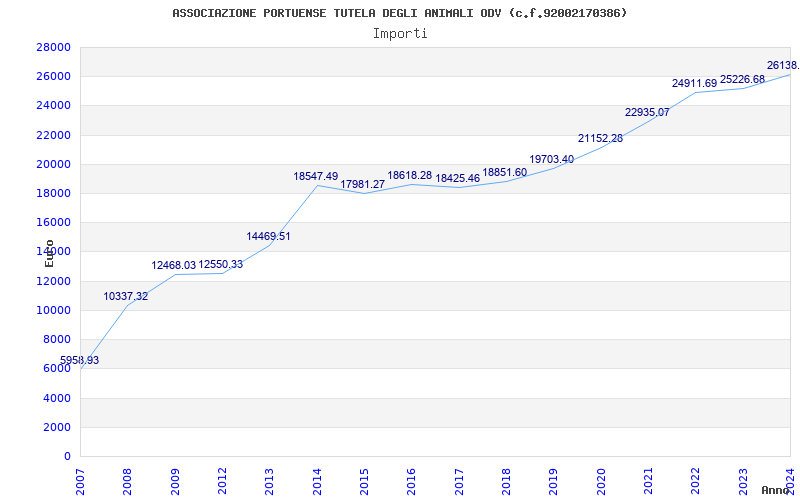Select the 22935.07 data label

pyautogui.click(x=647, y=112)
